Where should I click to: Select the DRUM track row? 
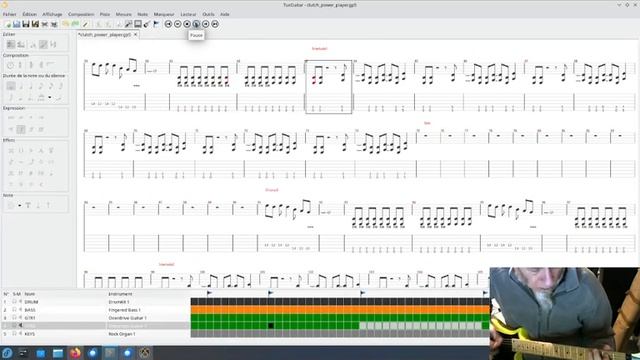click(x=96, y=302)
